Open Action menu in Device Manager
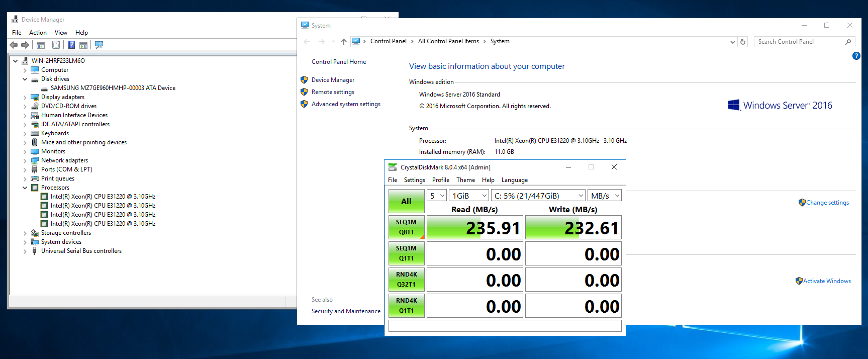Image resolution: width=868 pixels, height=359 pixels. [38, 33]
